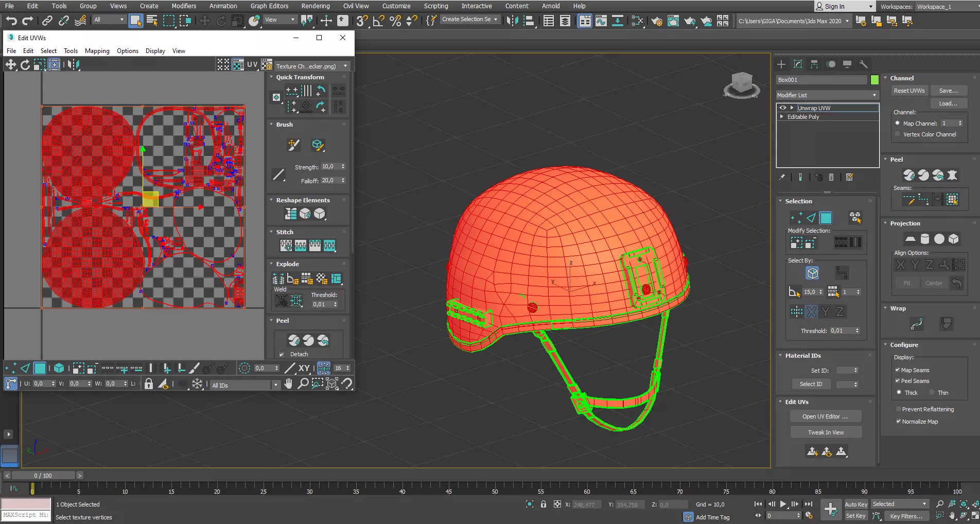This screenshot has height=524, width=980.
Task: Click the Quick Peel icon in Peel rollout
Action: pos(909,176)
